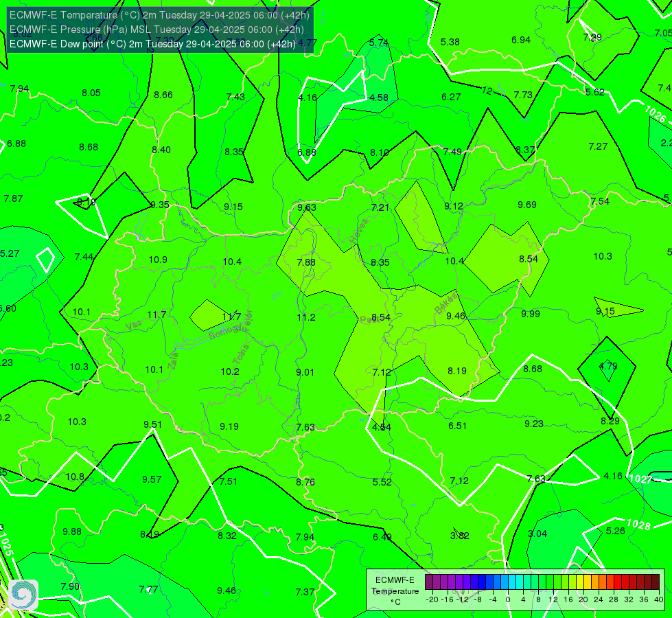The height and width of the screenshot is (618, 672).
Task: Click the 7.21 dew point value
Action: [380, 207]
